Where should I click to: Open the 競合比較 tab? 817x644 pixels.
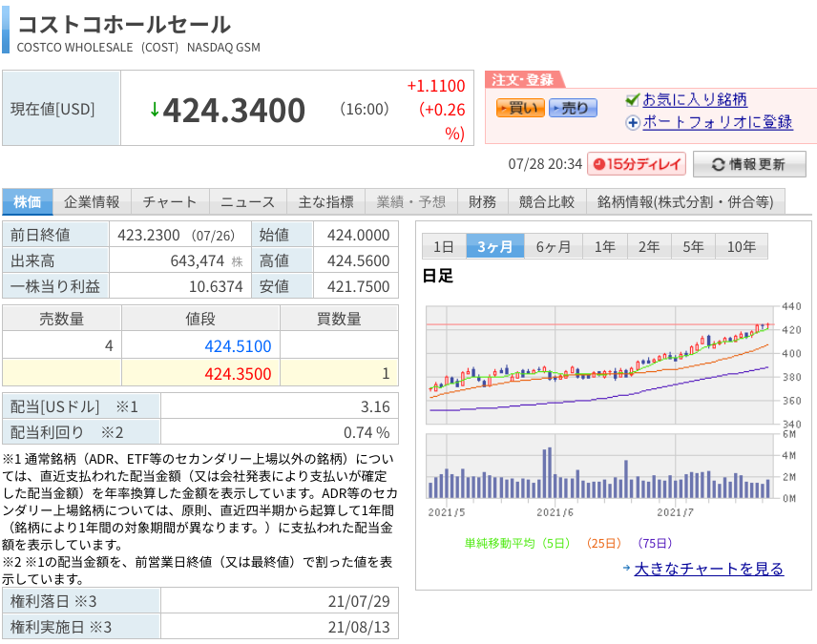547,201
